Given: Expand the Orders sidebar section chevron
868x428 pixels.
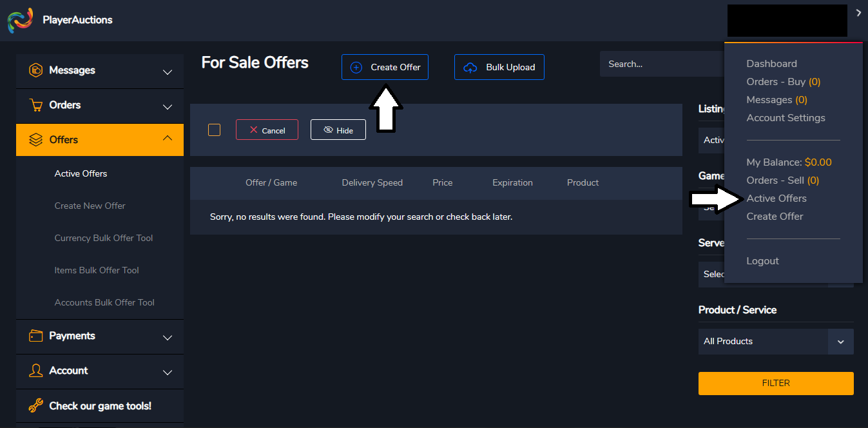Looking at the screenshot, I should point(168,107).
